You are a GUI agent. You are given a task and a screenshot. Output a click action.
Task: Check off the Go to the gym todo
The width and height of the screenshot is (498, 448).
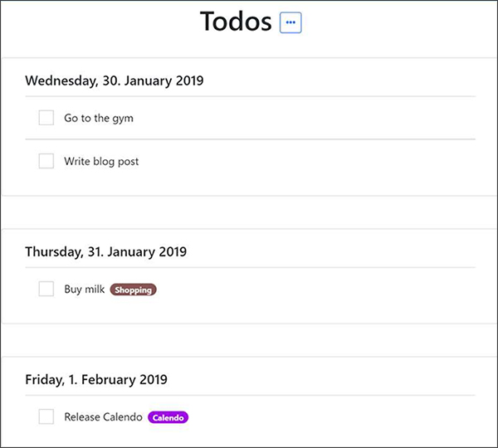pos(46,118)
